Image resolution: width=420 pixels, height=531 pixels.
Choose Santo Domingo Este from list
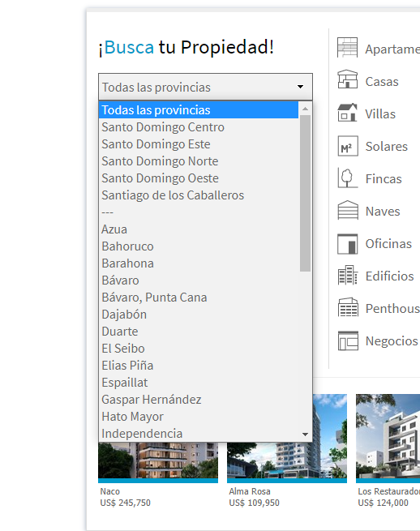(156, 144)
